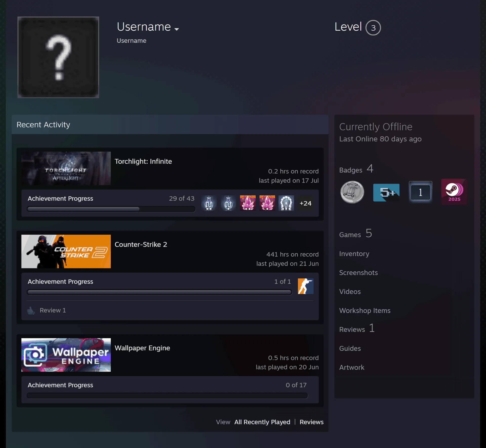Click the silver pillar community badge

352,192
